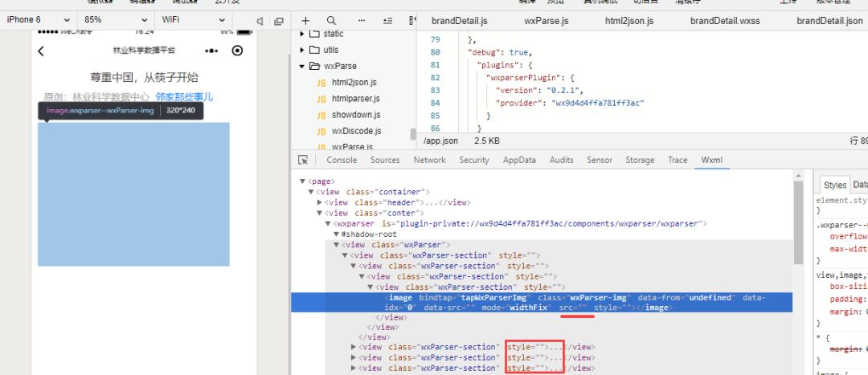This screenshot has height=375, width=868.
Task: Open showdown.js in the file tree
Action: (356, 115)
